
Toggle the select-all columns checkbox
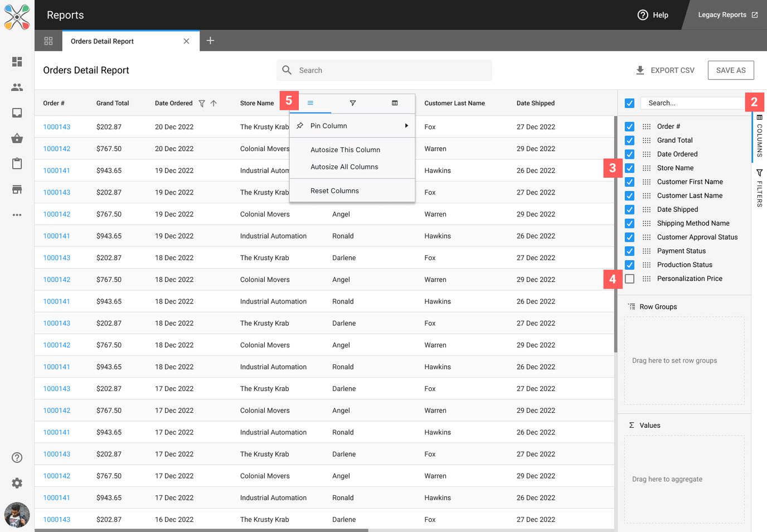[x=629, y=103]
